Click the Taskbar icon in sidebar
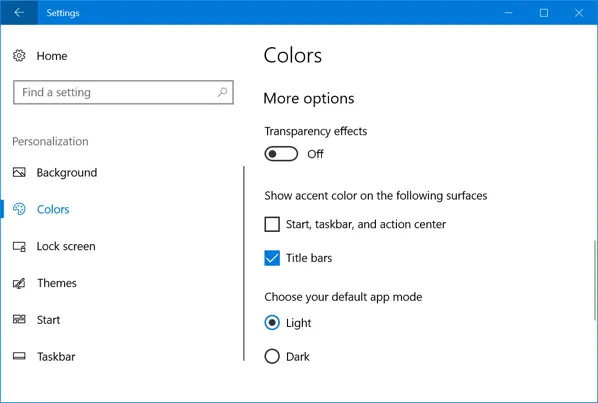 19,356
